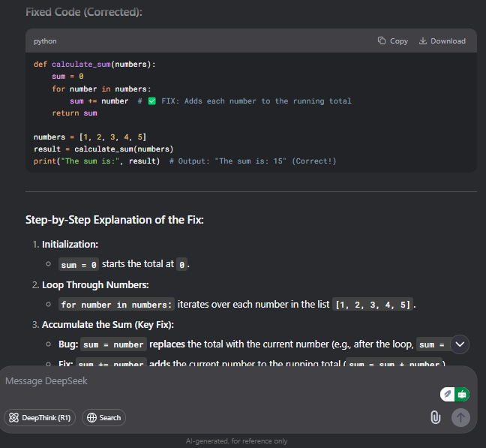
Task: Select the feather half of the pill toggle
Action: [447, 395]
